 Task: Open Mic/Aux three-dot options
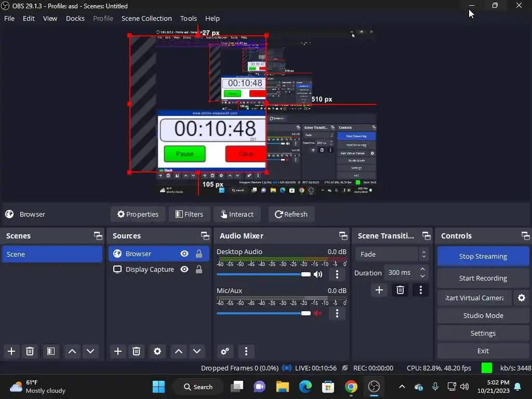(x=337, y=313)
